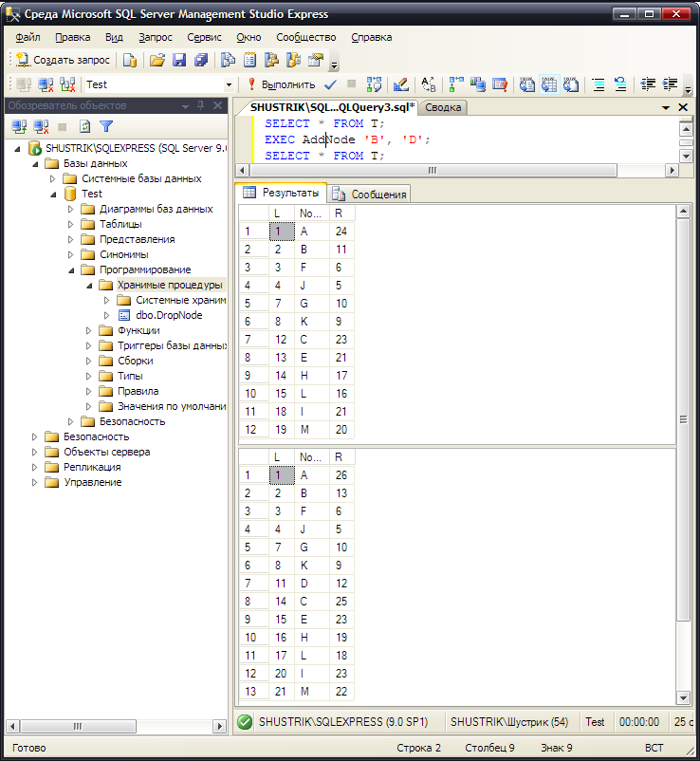Click the Выполнить execute button
The image size is (700, 761).
click(281, 84)
